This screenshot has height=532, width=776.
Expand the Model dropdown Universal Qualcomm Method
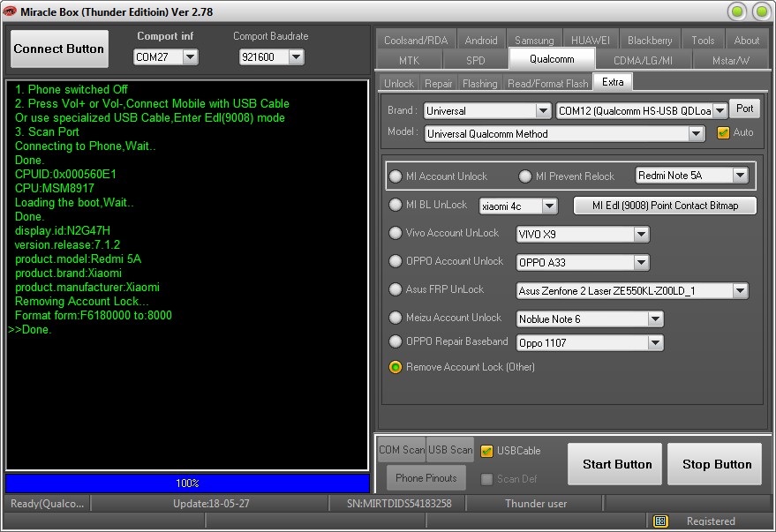[x=696, y=133]
